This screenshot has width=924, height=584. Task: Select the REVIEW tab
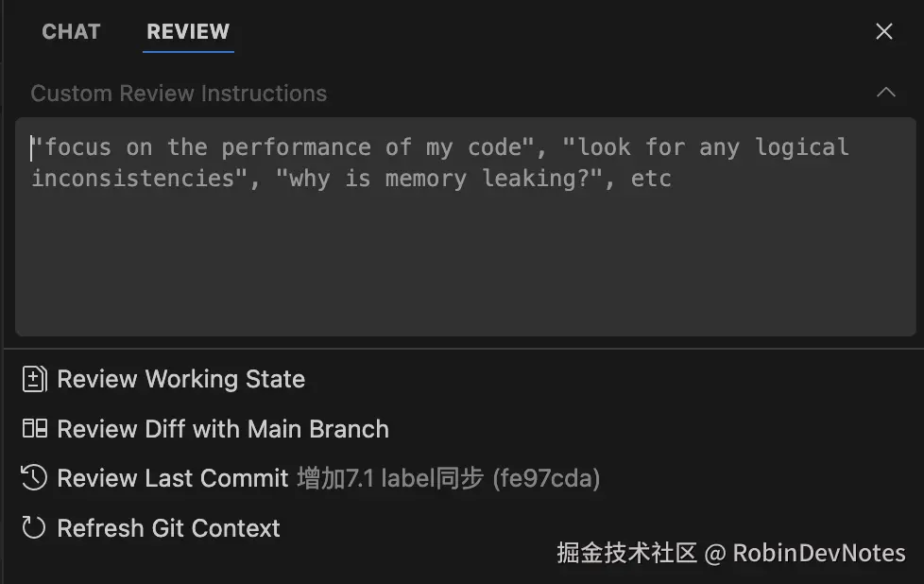187,31
